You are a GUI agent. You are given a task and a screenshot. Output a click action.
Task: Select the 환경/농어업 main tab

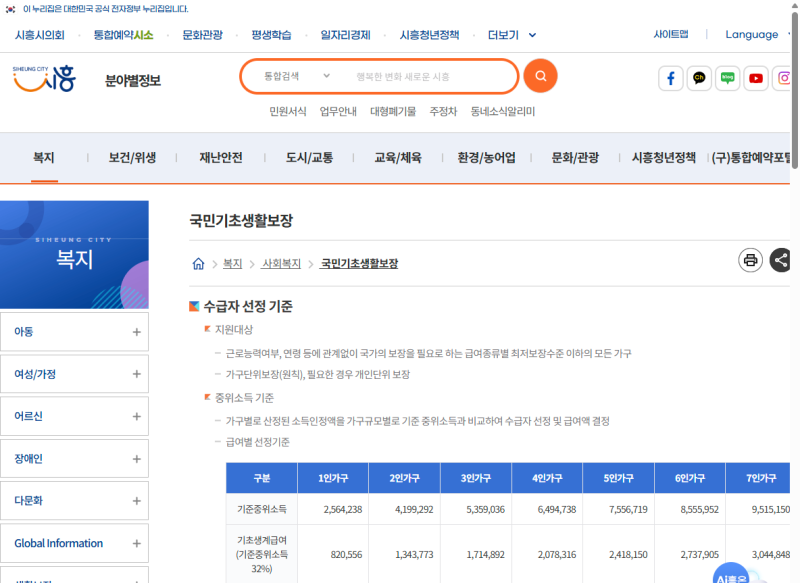pyautogui.click(x=486, y=158)
